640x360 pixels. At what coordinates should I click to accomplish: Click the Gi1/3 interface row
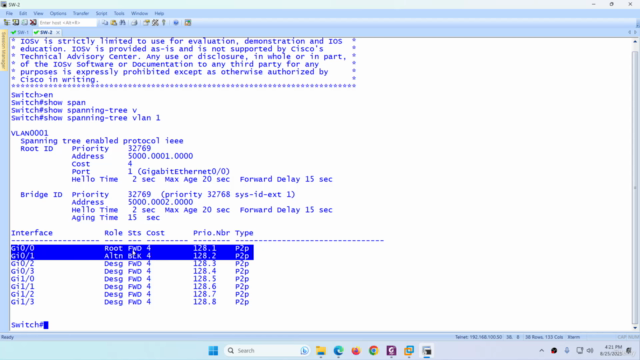coord(130,302)
